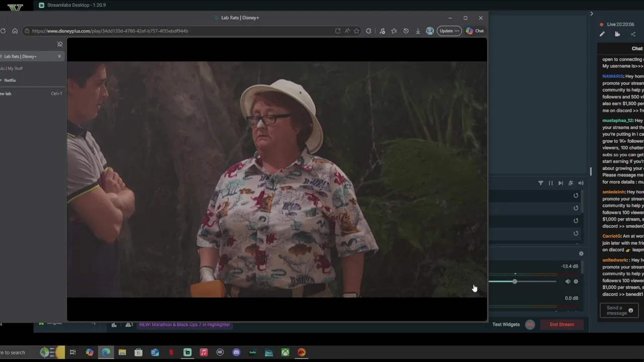The width and height of the screenshot is (644, 362).
Task: Click NAWARIS username in chat
Action: point(613,76)
